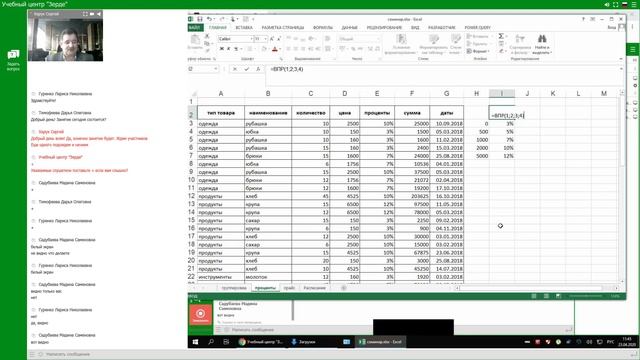Switch to Page Layout view in status bar
Image resolution: width=640 pixels, height=360 pixels.
click(546, 296)
